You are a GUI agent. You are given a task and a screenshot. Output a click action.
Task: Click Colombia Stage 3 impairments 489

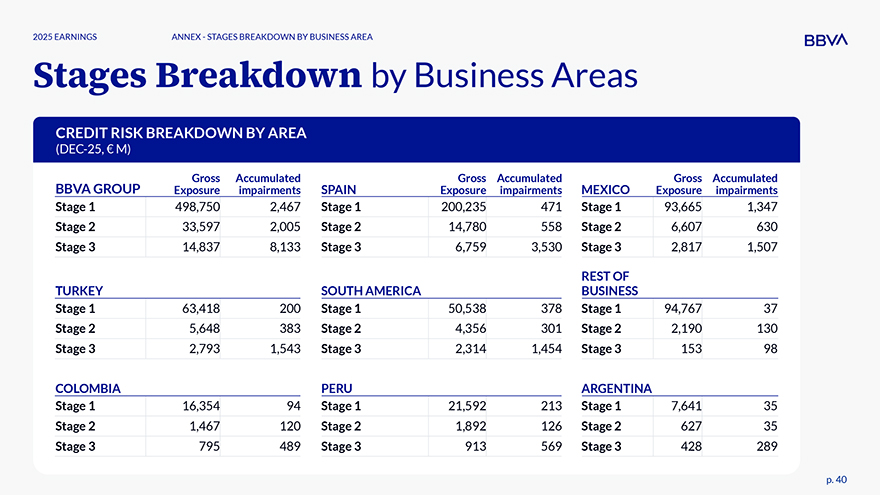click(290, 447)
